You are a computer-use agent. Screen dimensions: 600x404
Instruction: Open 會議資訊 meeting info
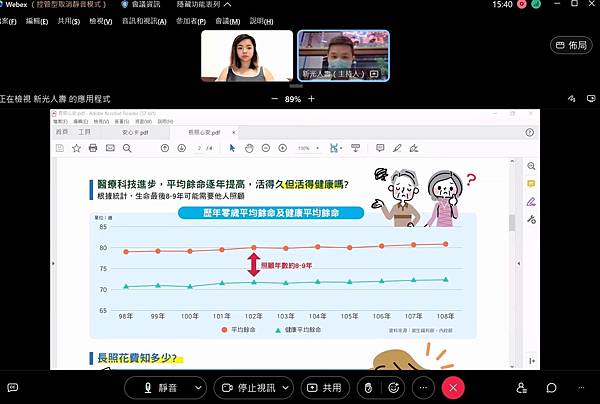click(x=141, y=5)
